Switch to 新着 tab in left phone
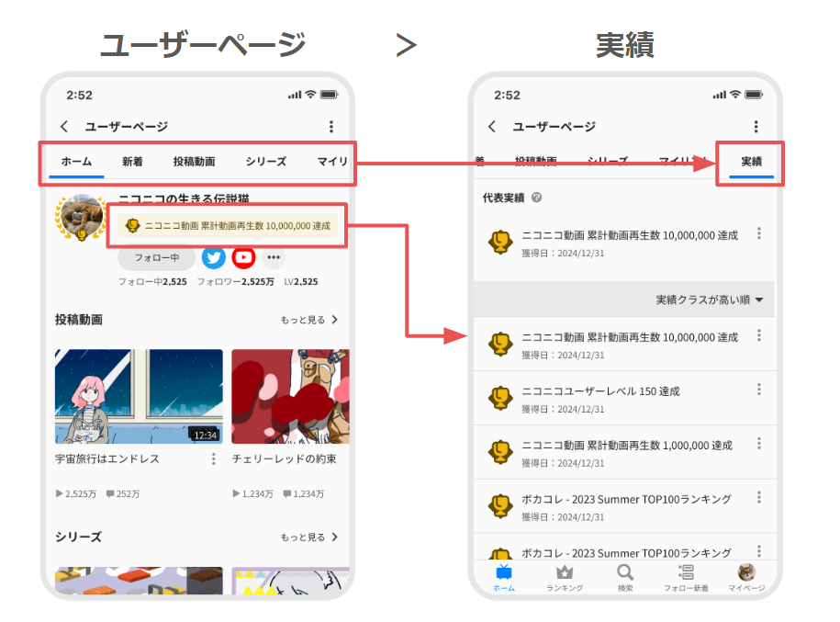 tap(132, 162)
